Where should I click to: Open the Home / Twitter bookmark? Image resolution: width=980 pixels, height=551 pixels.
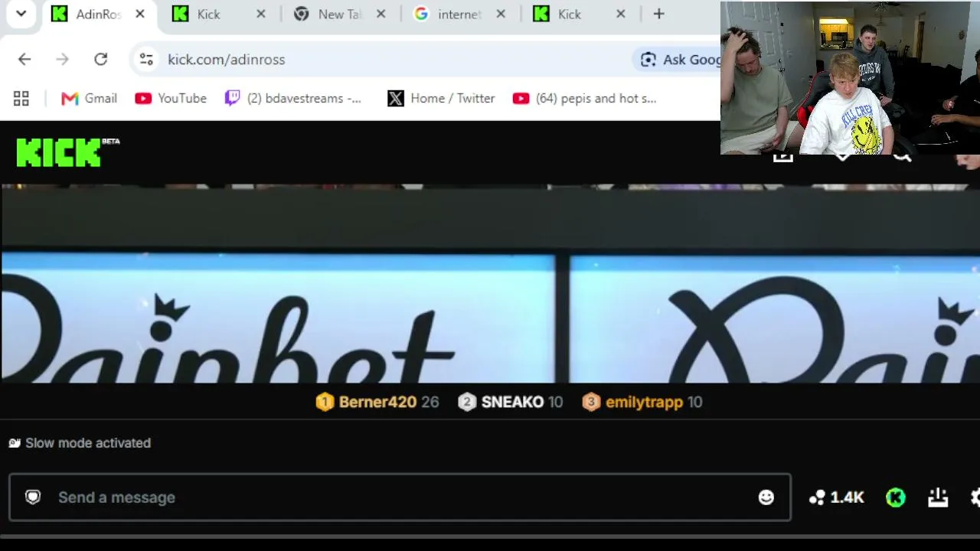(x=441, y=98)
